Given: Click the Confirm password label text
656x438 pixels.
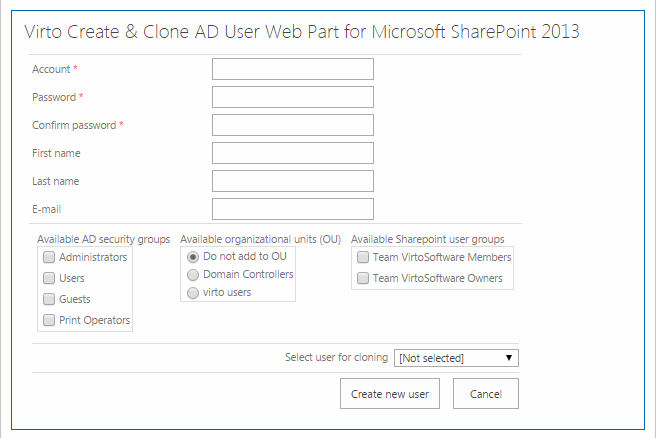Looking at the screenshot, I should pos(74,126).
